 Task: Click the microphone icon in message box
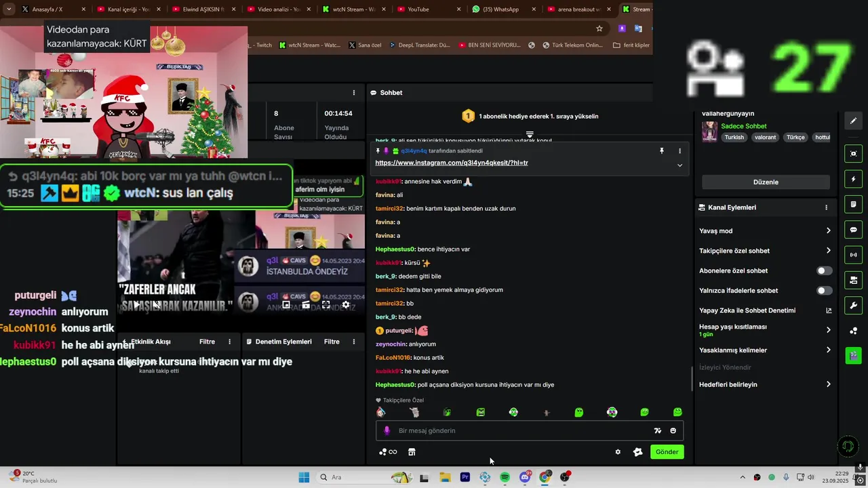[x=387, y=430]
